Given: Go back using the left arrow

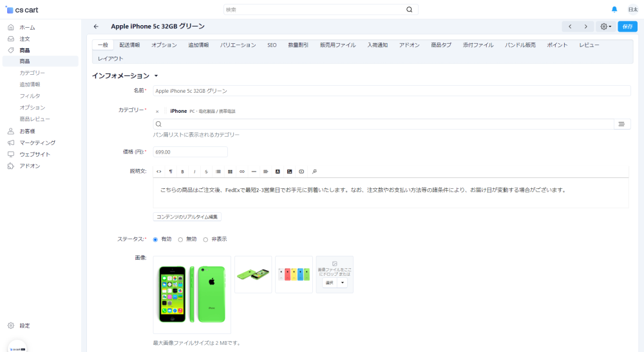Looking at the screenshot, I should click(x=96, y=26).
